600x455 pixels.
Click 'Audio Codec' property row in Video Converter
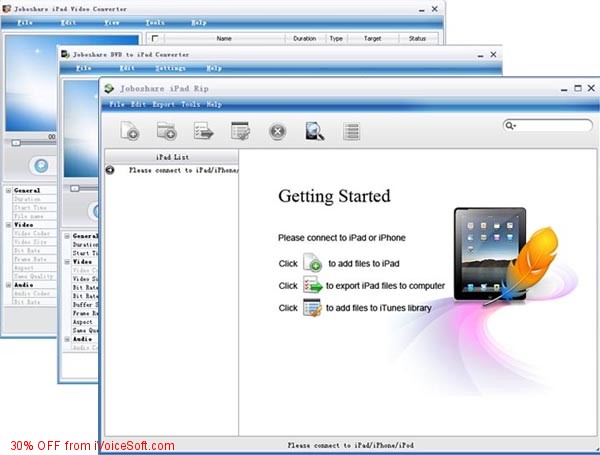pyautogui.click(x=34, y=294)
